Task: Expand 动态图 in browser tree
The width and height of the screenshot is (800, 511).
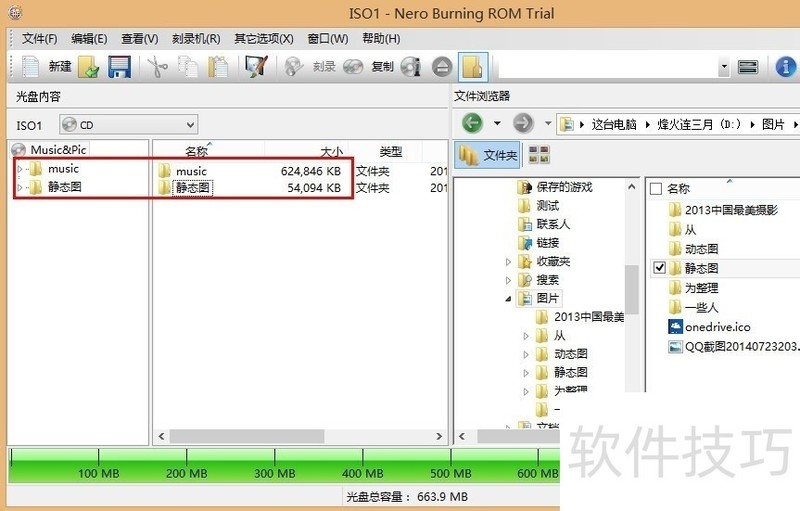Action: pos(526,354)
